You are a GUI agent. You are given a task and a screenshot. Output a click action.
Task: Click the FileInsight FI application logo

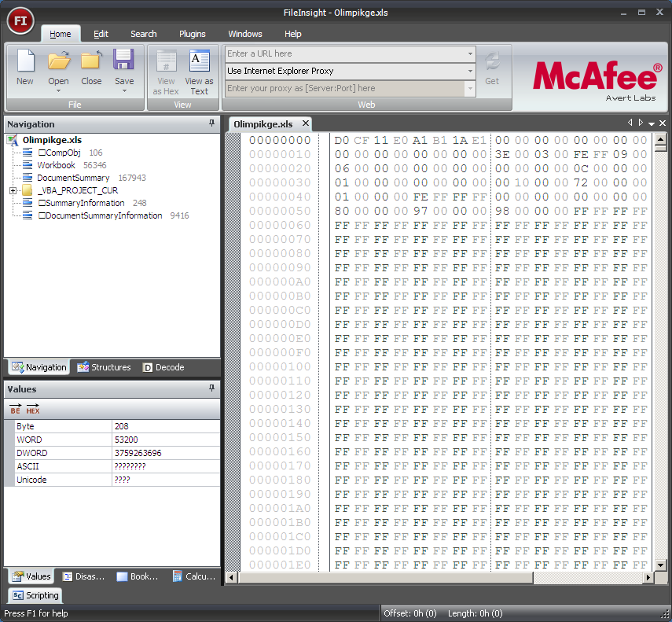click(20, 21)
